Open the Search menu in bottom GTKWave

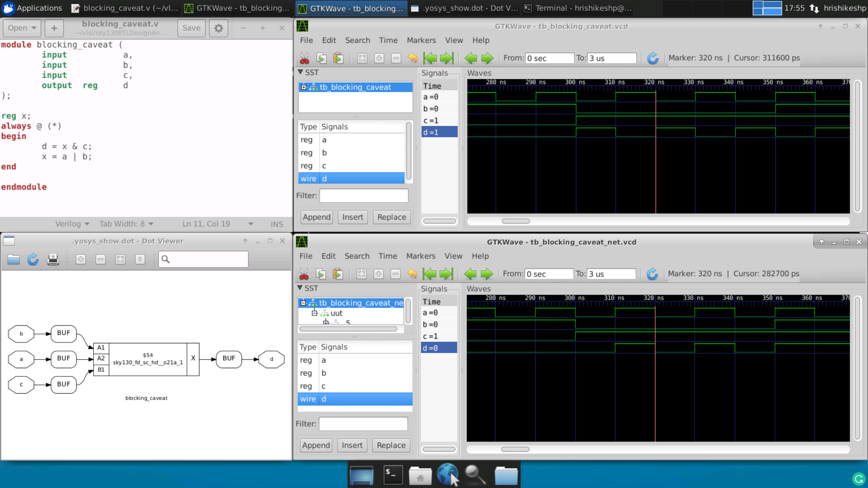pyautogui.click(x=357, y=256)
